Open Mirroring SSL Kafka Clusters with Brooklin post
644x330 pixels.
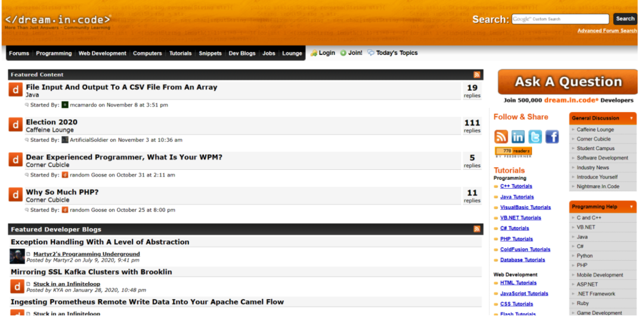pos(91,272)
